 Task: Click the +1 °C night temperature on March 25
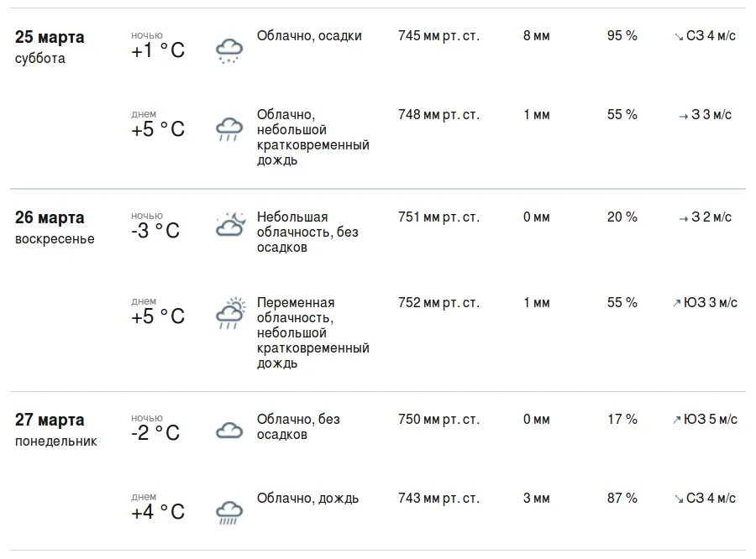point(158,50)
